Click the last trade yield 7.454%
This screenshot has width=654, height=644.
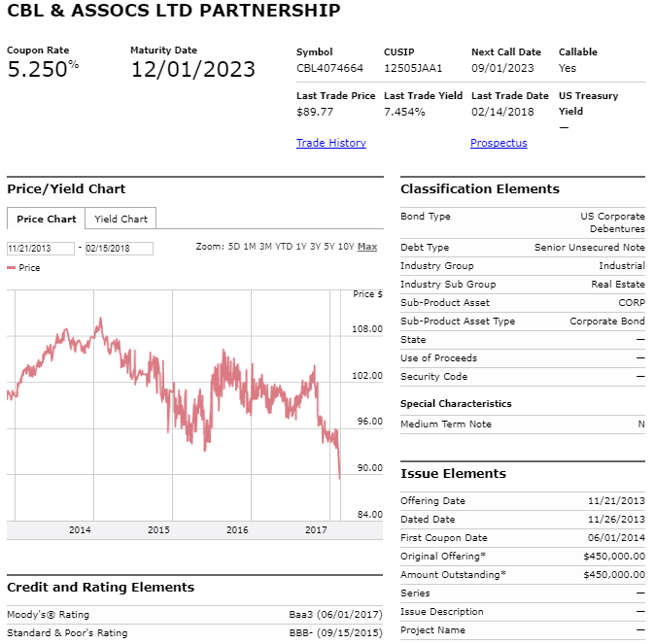point(404,112)
